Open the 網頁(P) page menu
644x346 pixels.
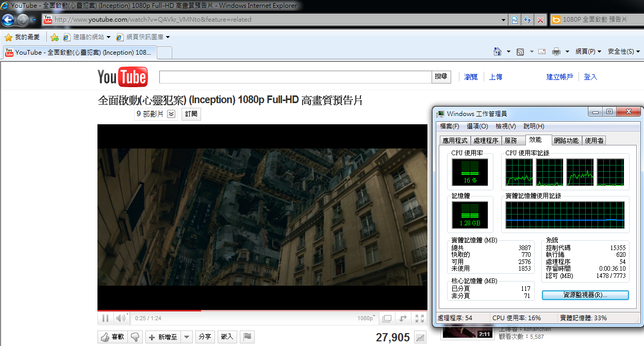[588, 52]
